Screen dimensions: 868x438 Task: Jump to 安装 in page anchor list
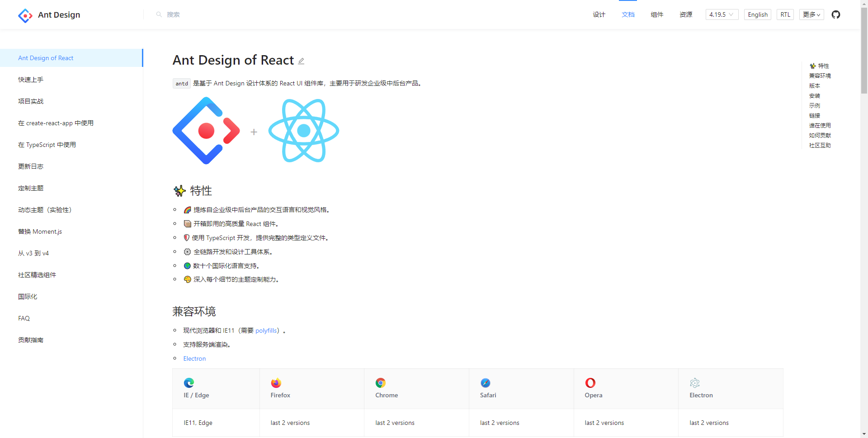815,96
